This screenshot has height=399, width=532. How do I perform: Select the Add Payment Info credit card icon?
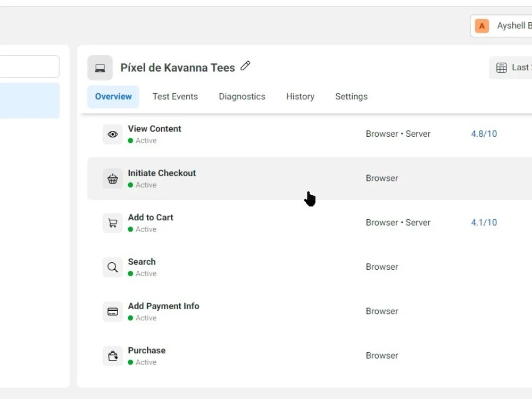click(112, 311)
